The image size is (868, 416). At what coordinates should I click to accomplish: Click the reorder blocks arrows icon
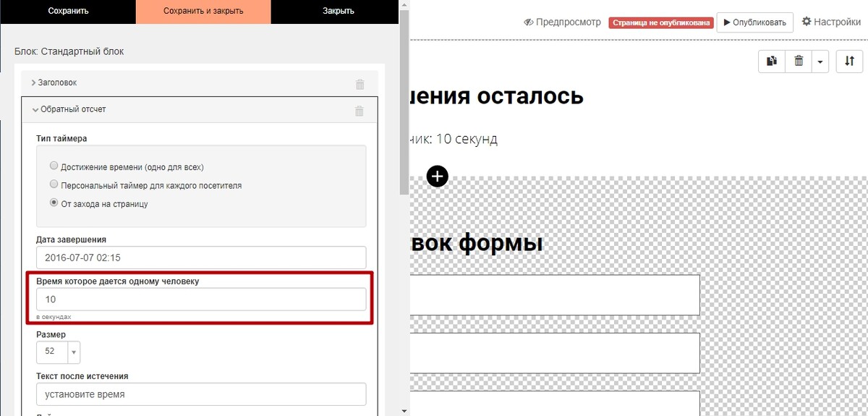pos(849,61)
